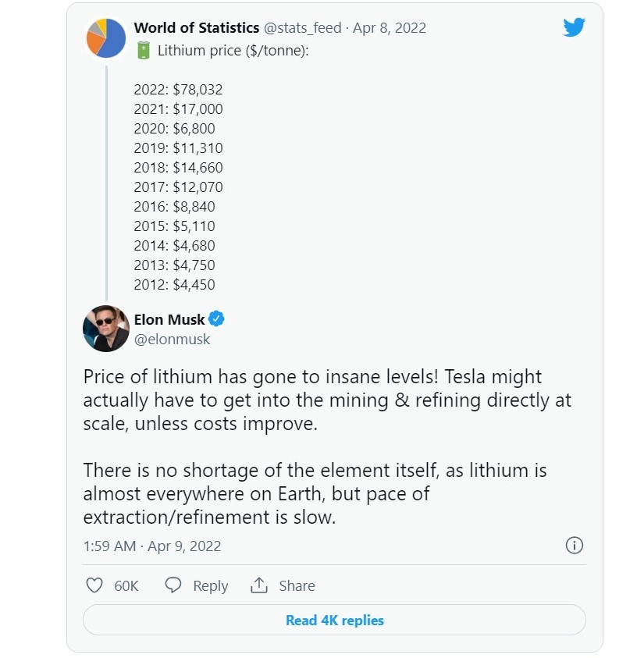The height and width of the screenshot is (658, 644).
Task: Click the Share text label
Action: (297, 586)
